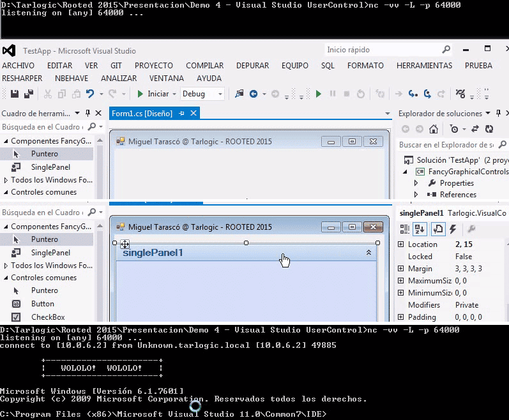Click the Save icon in the toolbar

pyautogui.click(x=14, y=94)
